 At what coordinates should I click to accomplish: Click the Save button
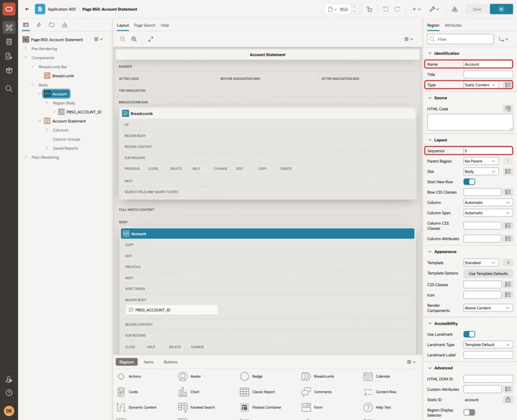pyautogui.click(x=477, y=9)
